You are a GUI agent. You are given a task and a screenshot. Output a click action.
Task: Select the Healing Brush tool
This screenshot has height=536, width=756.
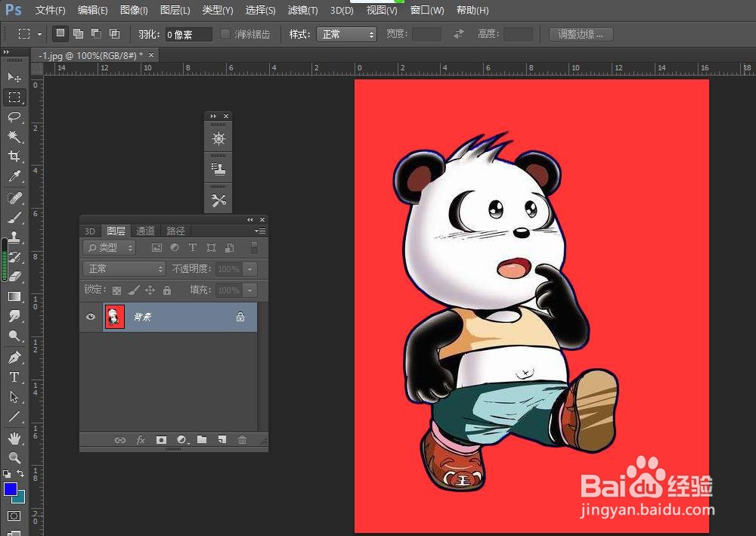[14, 198]
